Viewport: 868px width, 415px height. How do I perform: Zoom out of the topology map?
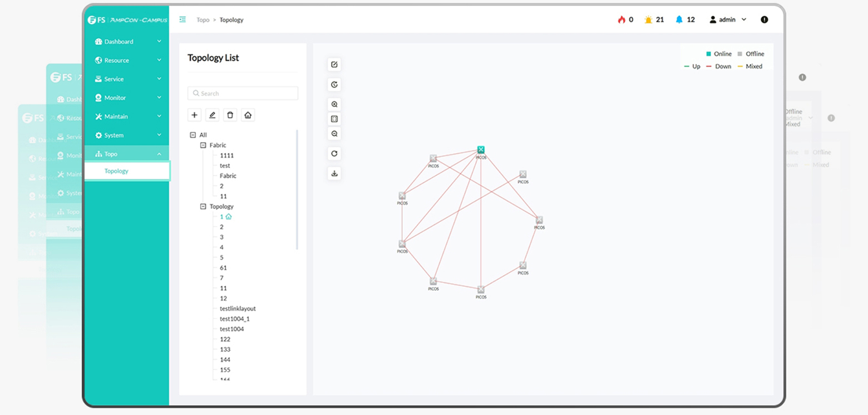click(334, 134)
